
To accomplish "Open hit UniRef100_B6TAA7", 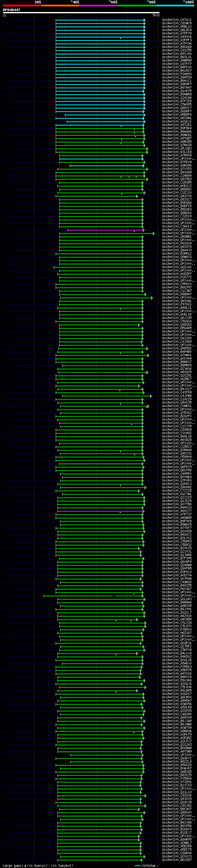I will tap(177, 88).
